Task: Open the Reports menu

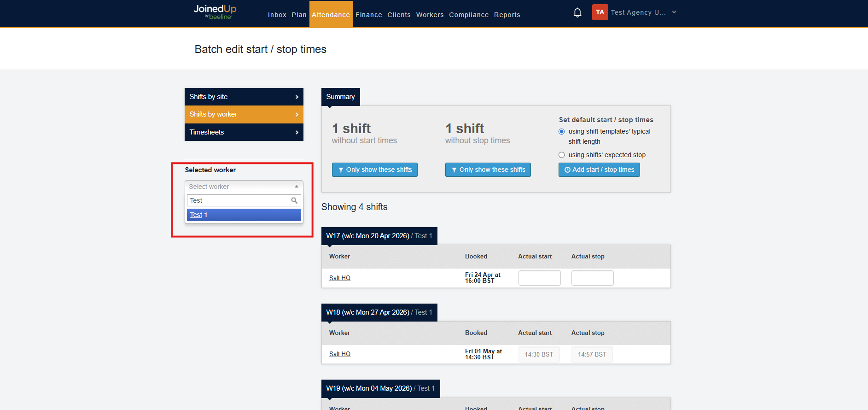Action: pos(507,15)
